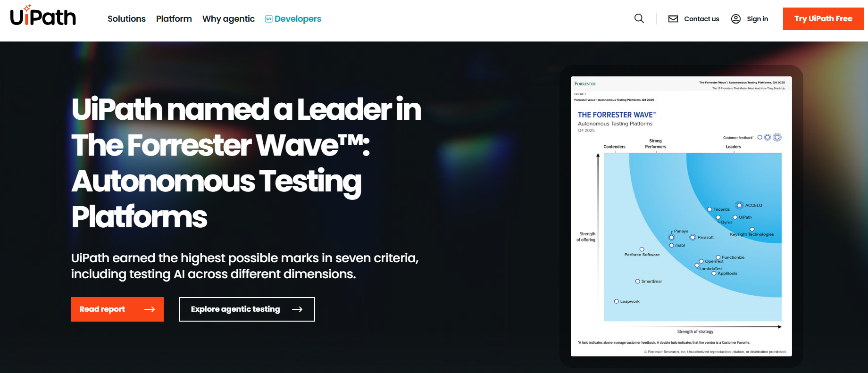Screen dimensions: 868x373
Task: Click the SmartBear label in the chart
Action: pyautogui.click(x=651, y=282)
